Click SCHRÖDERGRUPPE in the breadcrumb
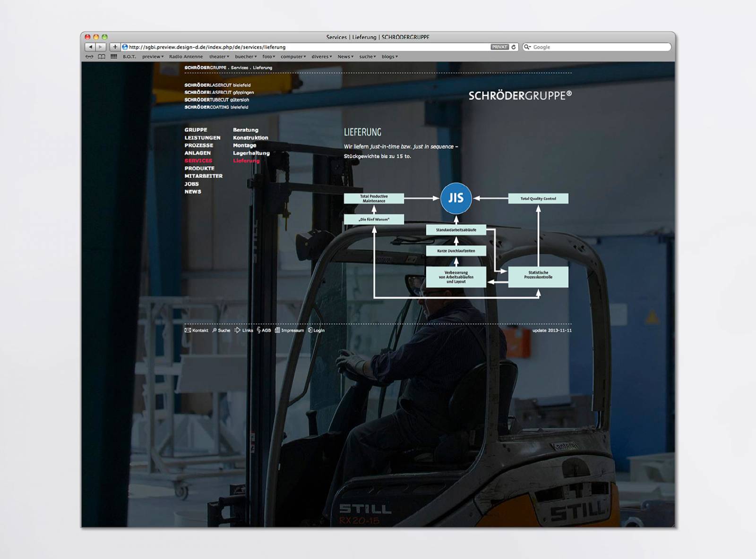Screen dimensions: 756x559 (x=206, y=68)
